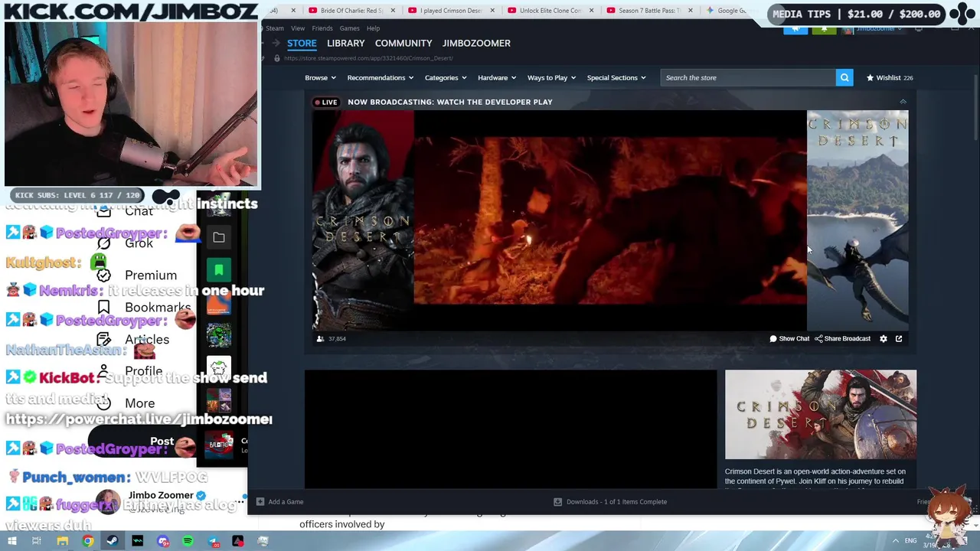The height and width of the screenshot is (551, 980).
Task: Open Telegram from the taskbar
Action: (x=213, y=541)
